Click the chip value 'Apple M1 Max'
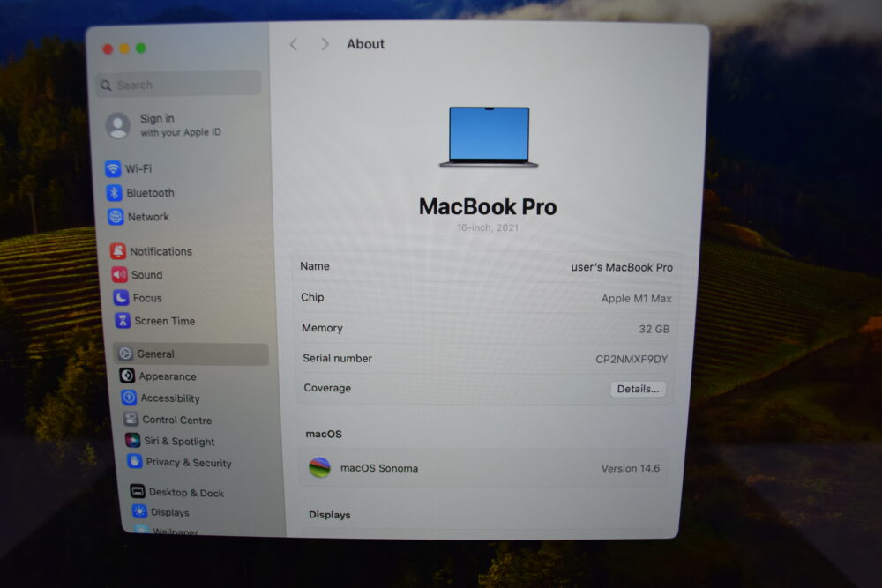Viewport: 882px width, 588px height. tap(636, 299)
